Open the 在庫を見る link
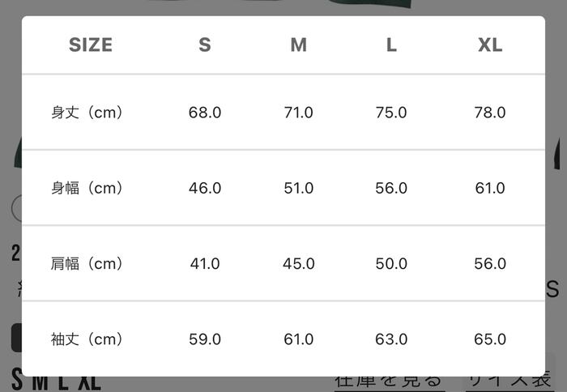 point(389,382)
